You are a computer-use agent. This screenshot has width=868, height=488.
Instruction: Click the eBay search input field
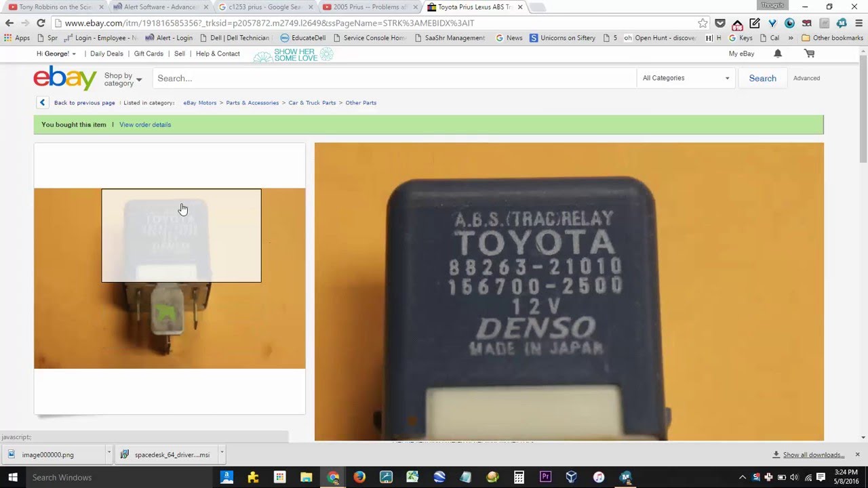click(394, 78)
